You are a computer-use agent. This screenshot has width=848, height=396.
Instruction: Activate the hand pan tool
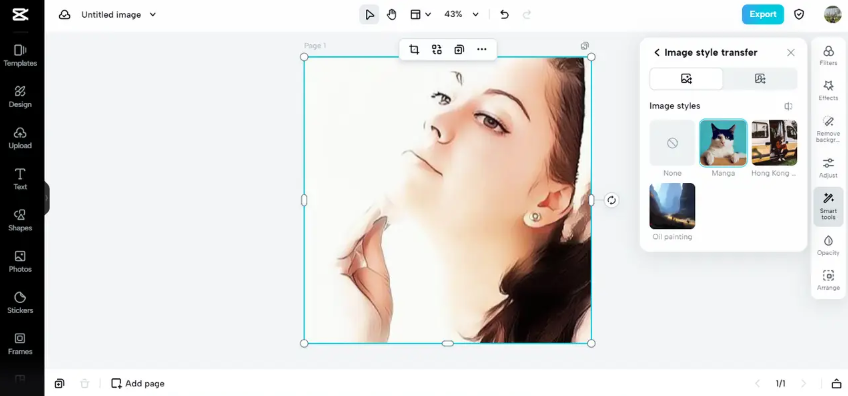pos(392,15)
